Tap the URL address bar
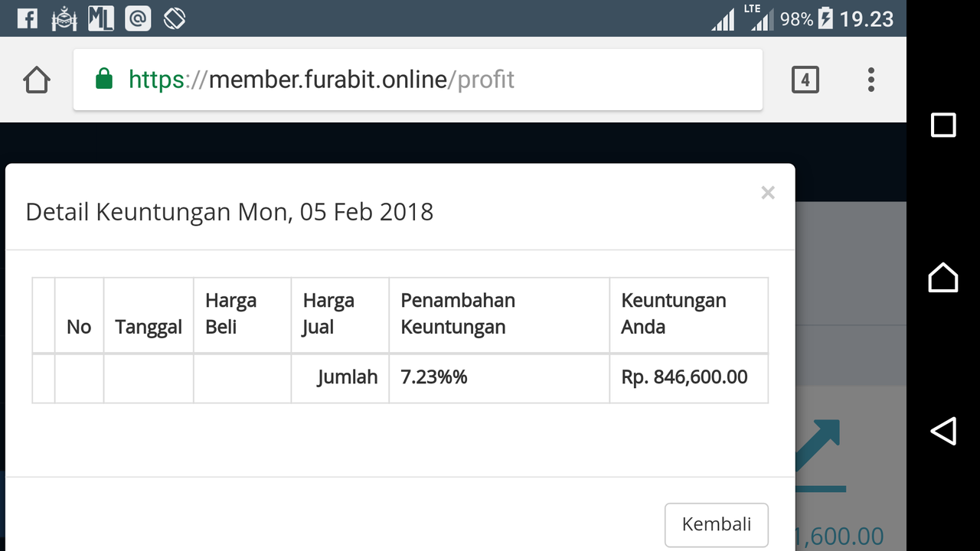This screenshot has height=551, width=980. [383, 79]
